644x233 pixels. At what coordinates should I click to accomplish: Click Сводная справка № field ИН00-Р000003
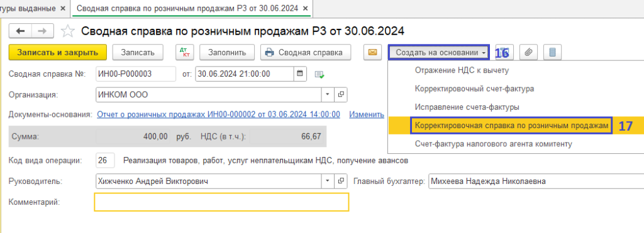pos(136,74)
